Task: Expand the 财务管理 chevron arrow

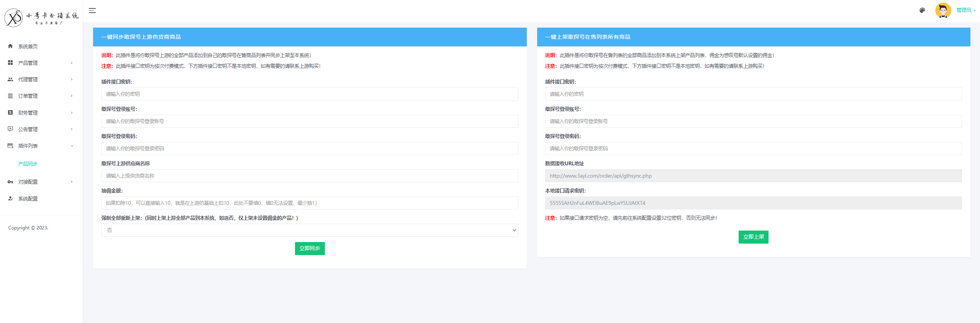Action: [x=72, y=113]
